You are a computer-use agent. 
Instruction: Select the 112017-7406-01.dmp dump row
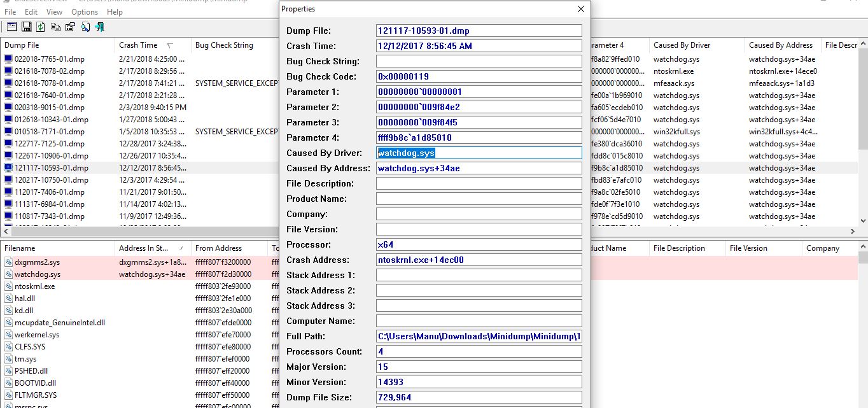(x=140, y=192)
